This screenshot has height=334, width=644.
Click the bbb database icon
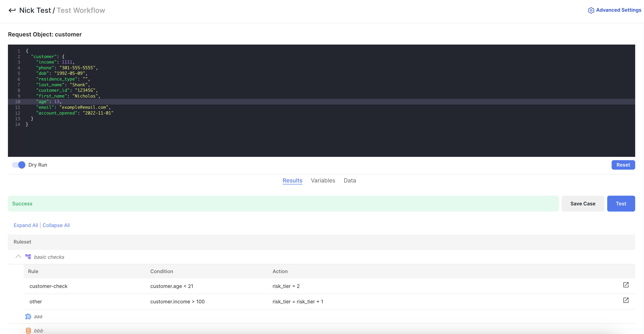28,330
